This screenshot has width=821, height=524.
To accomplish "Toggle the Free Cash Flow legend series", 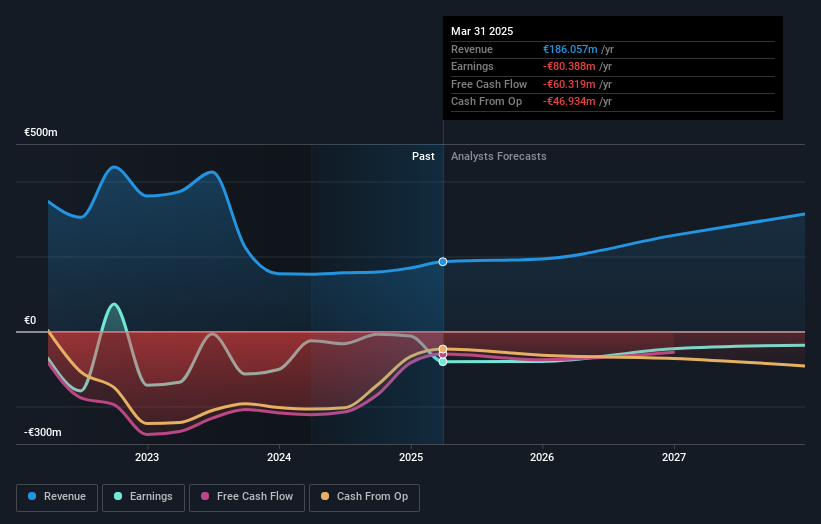I will tap(247, 497).
